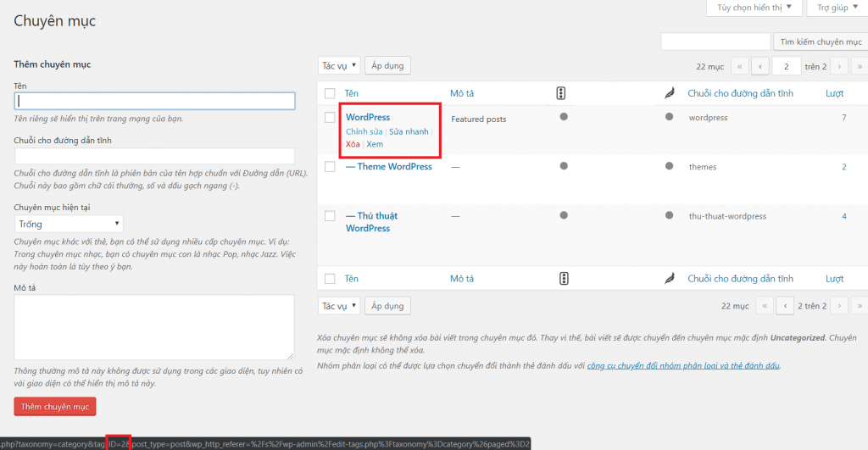The width and height of the screenshot is (868, 450).
Task: Click the readability dot for the Theme WordPress row
Action: coord(670,166)
